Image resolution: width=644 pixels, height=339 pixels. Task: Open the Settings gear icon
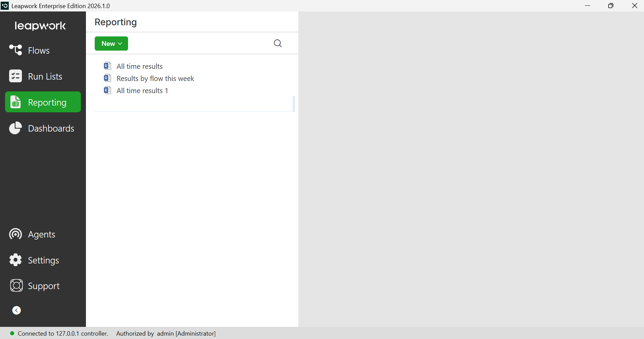[16, 260]
